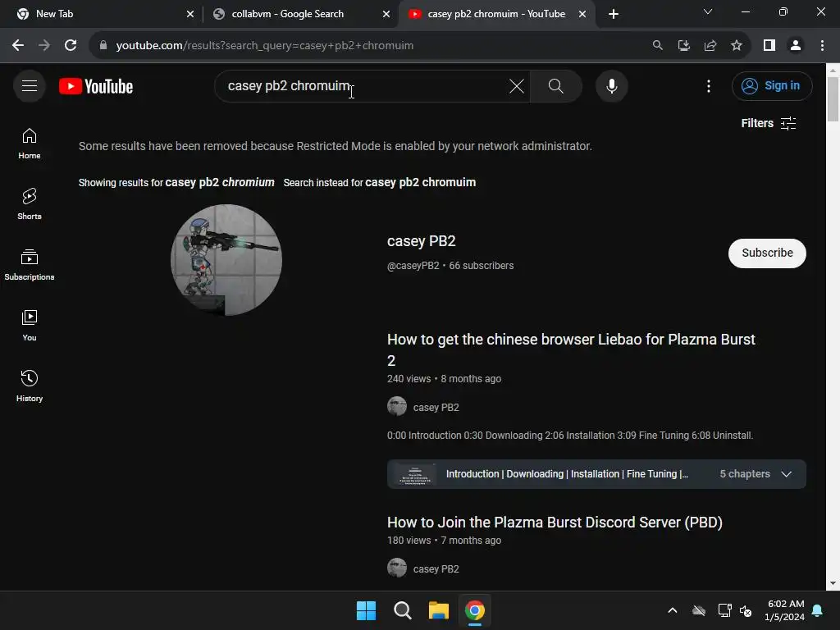Image resolution: width=840 pixels, height=630 pixels.
Task: Open the YouTube guide hamburger menu
Action: [x=30, y=85]
